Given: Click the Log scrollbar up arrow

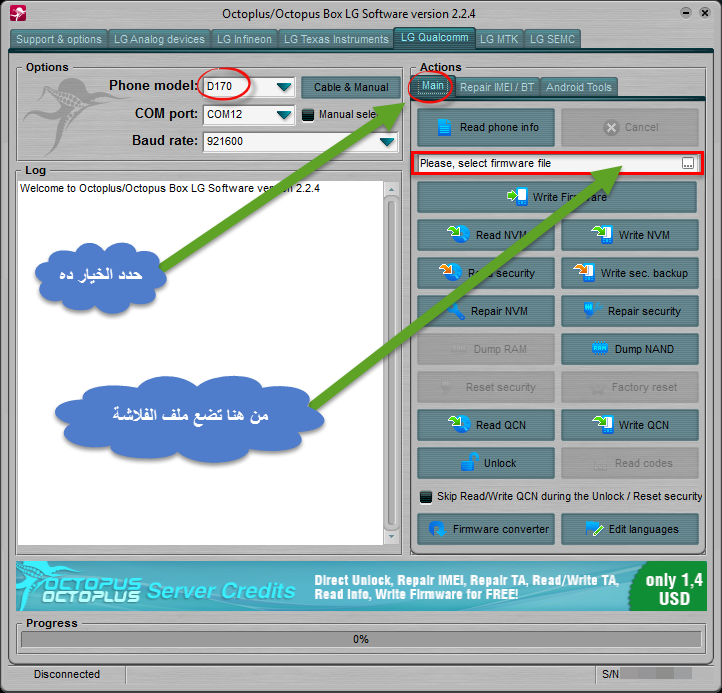Looking at the screenshot, I should tap(391, 189).
